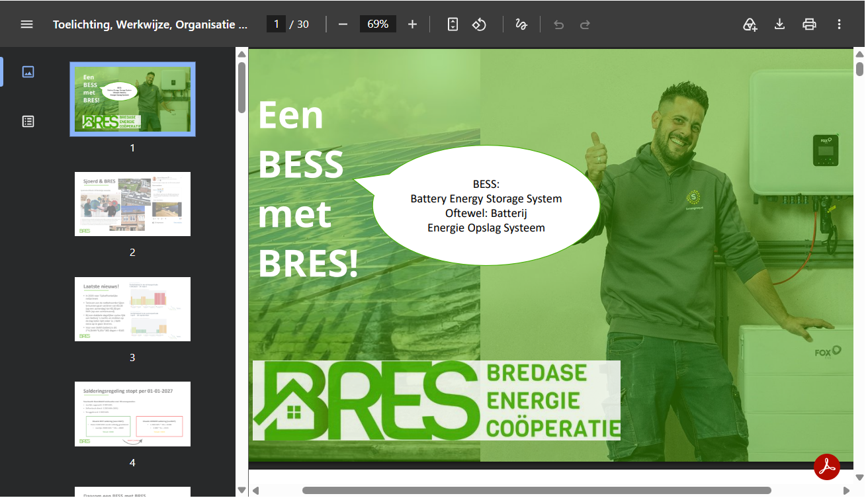This screenshot has width=868, height=500.
Task: Rotate the document counterclockwise
Action: coord(479,24)
